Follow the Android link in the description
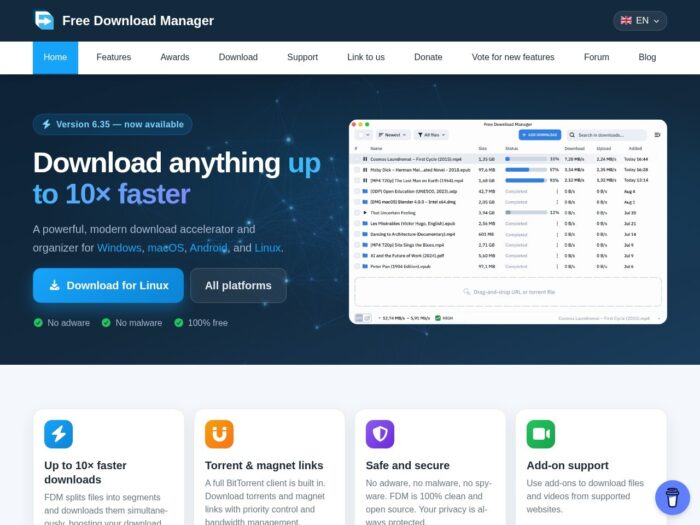The image size is (700, 525). (208, 247)
